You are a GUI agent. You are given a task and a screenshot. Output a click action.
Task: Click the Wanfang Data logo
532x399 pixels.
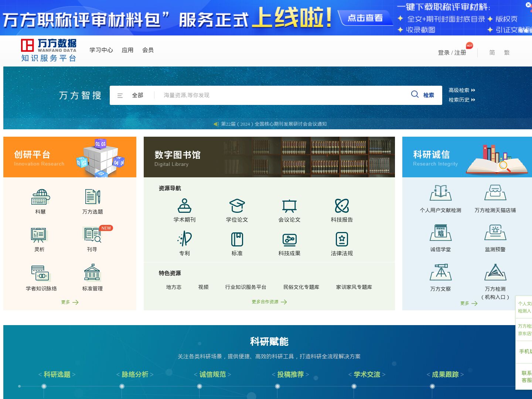(x=48, y=50)
